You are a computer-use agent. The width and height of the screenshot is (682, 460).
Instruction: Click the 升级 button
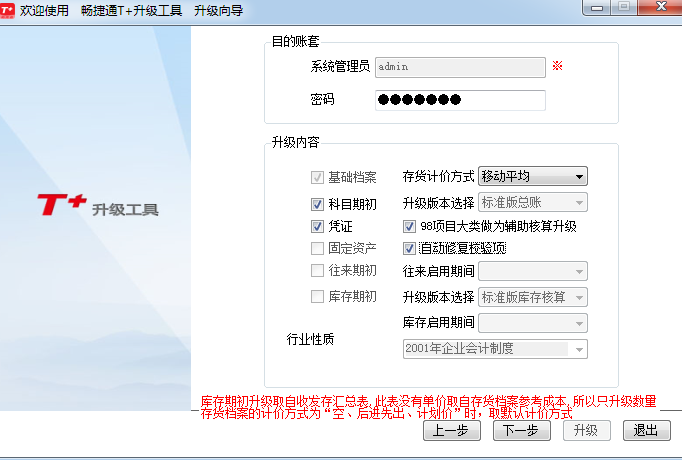click(586, 430)
